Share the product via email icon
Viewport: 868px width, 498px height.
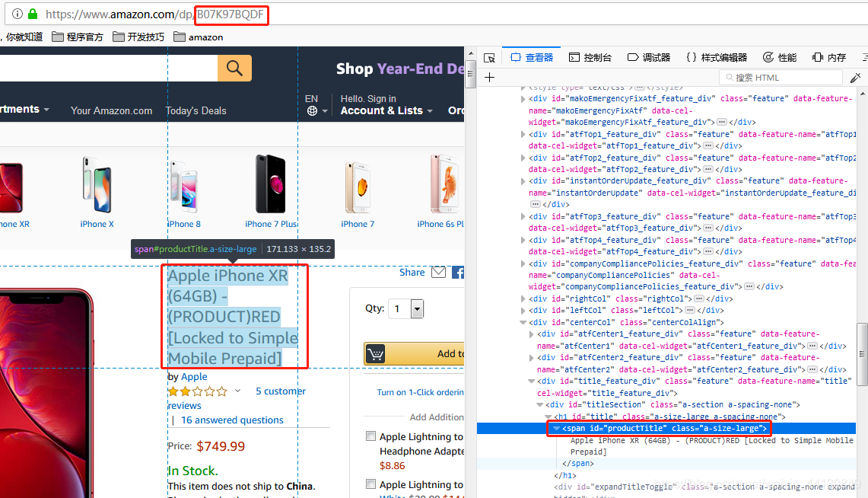[x=438, y=272]
